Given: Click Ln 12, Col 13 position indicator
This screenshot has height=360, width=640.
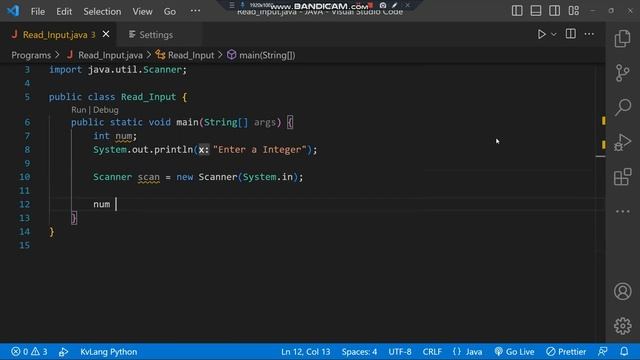Looking at the screenshot, I should point(305,351).
